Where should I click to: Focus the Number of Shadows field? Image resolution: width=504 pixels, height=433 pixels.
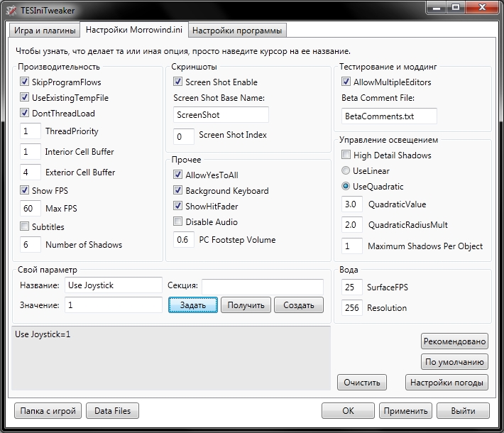(x=31, y=245)
